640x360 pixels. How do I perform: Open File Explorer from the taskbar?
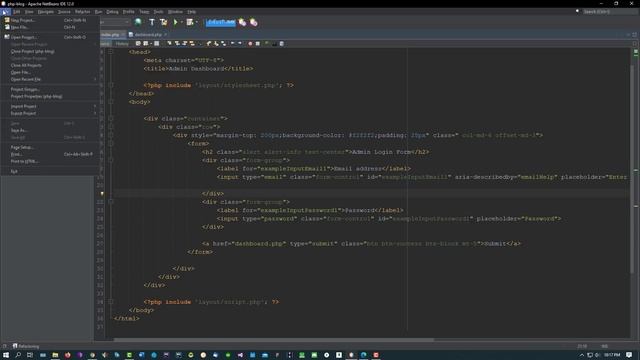click(x=55, y=355)
